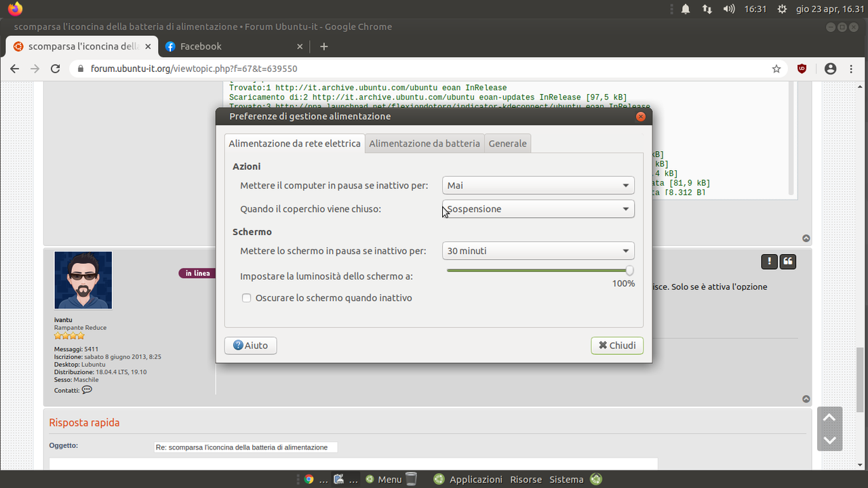Close the Preferenze di gestione alimentazione dialog
Viewport: 868px width, 488px height.
(640, 117)
